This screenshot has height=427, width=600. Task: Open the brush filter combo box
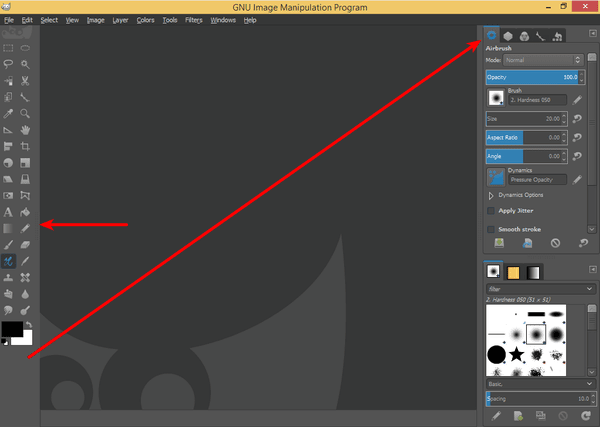(x=541, y=289)
